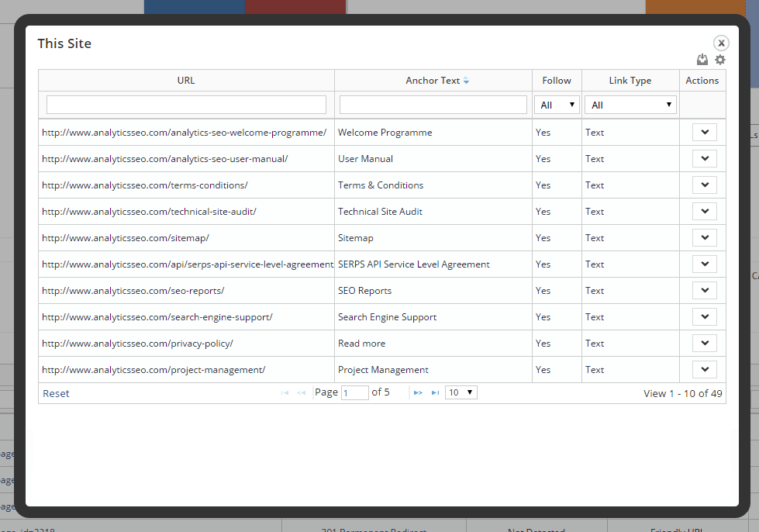The width and height of the screenshot is (759, 532).
Task: Click the seo-reports URL
Action: pos(133,291)
